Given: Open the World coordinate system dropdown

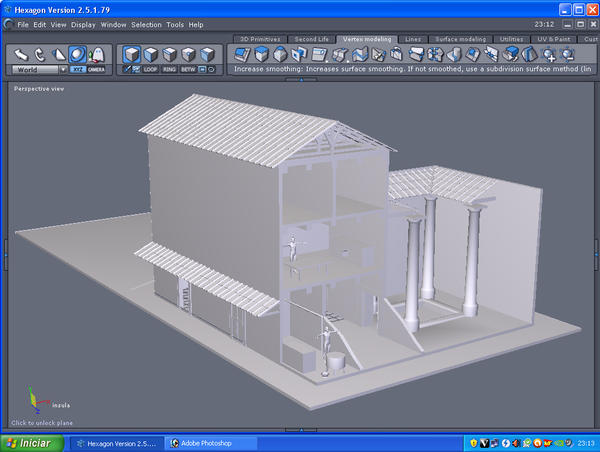Looking at the screenshot, I should point(38,70).
